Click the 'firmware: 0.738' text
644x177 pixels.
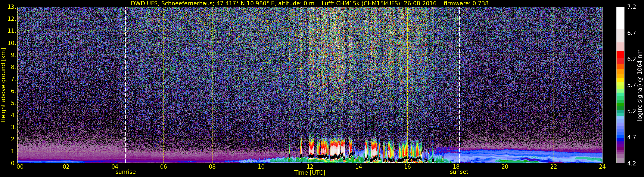pos(466,3)
